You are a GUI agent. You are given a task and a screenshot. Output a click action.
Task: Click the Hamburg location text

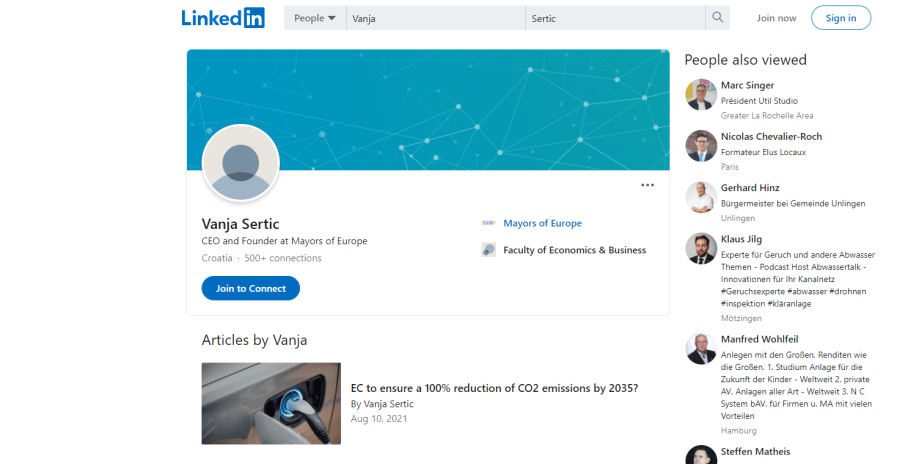739,431
